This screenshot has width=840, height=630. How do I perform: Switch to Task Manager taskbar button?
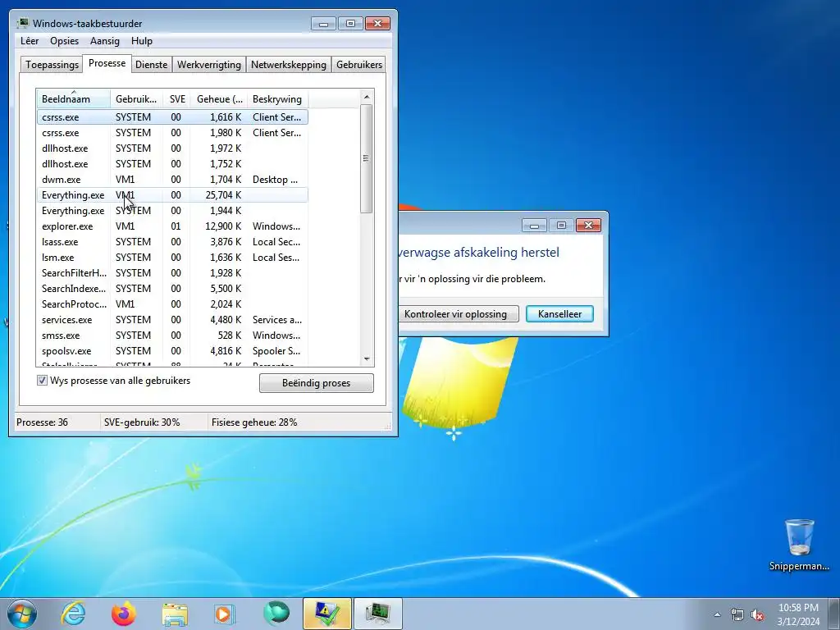point(377,614)
